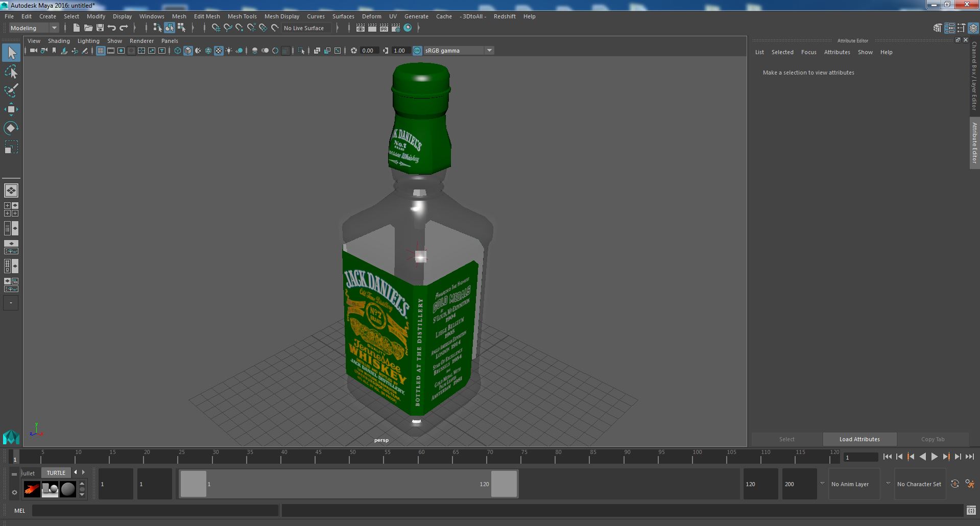Render the current frame
Viewport: 980px width, 526px height.
372,28
